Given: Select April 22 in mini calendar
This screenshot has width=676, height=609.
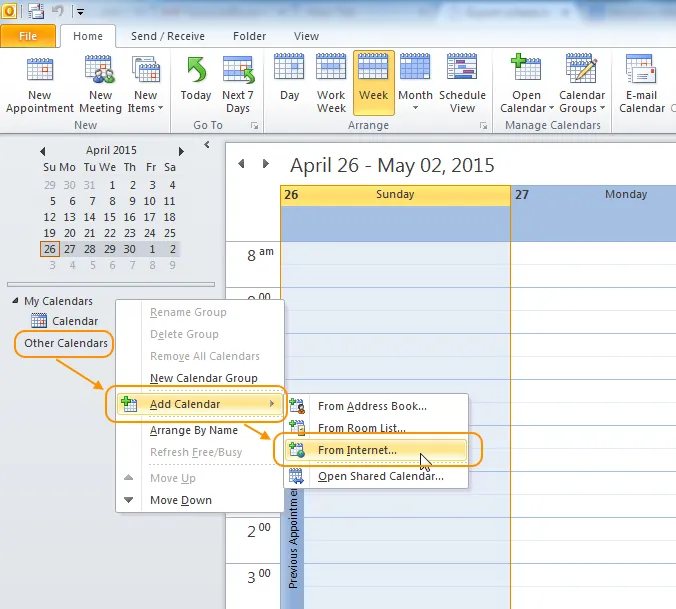Looking at the screenshot, I should click(110, 233).
